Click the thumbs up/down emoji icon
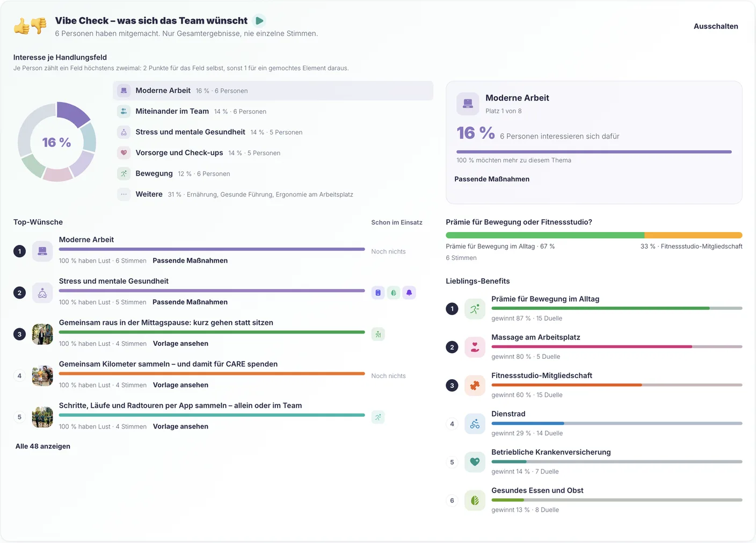 point(30,26)
